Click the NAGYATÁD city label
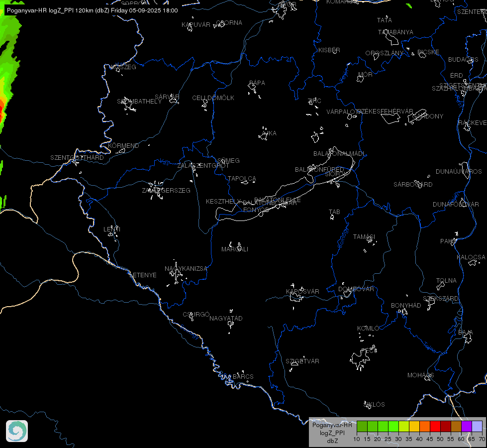The image size is (487, 448). tap(226, 319)
